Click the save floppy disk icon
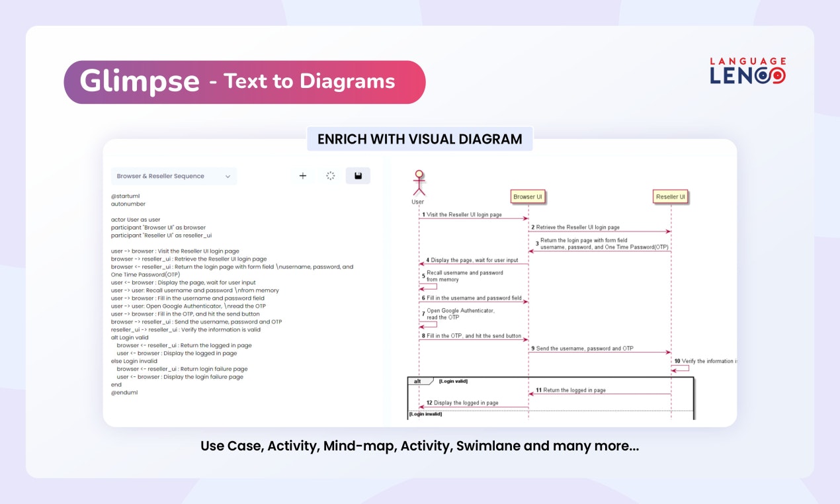Viewport: 840px width, 504px height. point(358,176)
